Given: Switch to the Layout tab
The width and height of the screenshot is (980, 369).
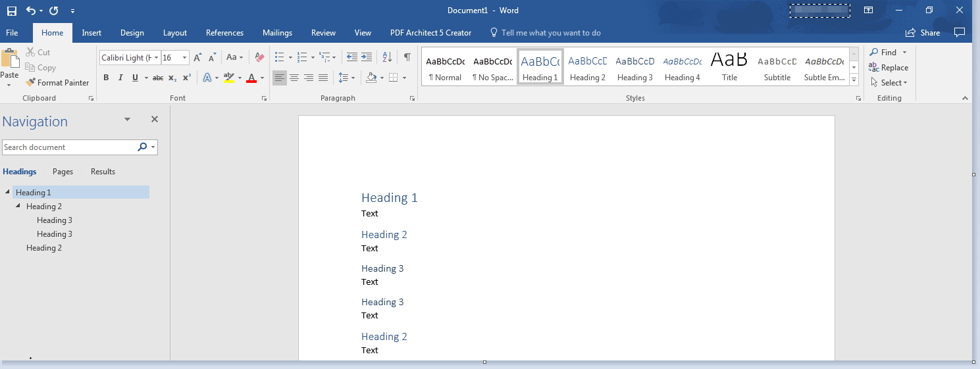Looking at the screenshot, I should tap(175, 33).
